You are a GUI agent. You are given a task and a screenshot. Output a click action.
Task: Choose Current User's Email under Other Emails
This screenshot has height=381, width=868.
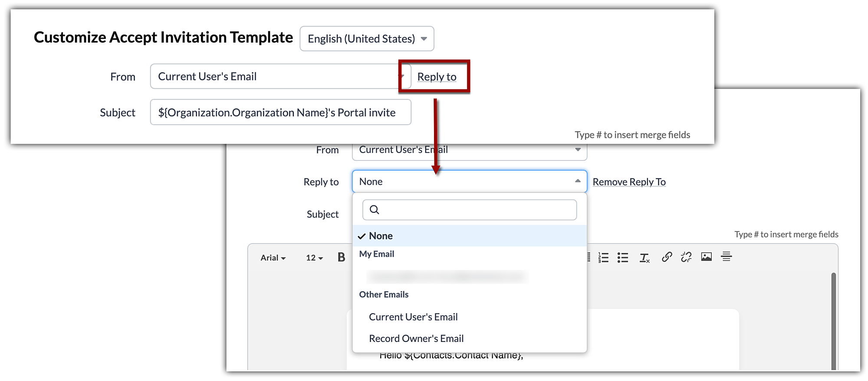(x=413, y=317)
